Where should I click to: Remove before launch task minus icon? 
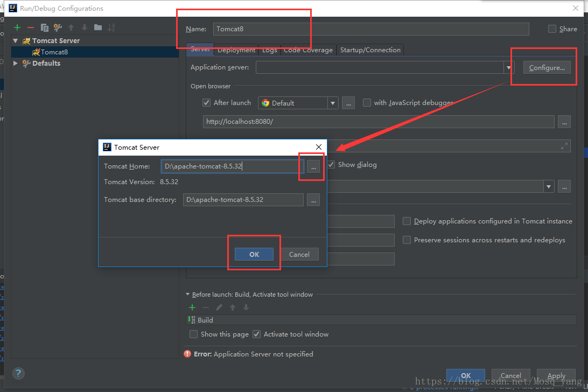206,307
